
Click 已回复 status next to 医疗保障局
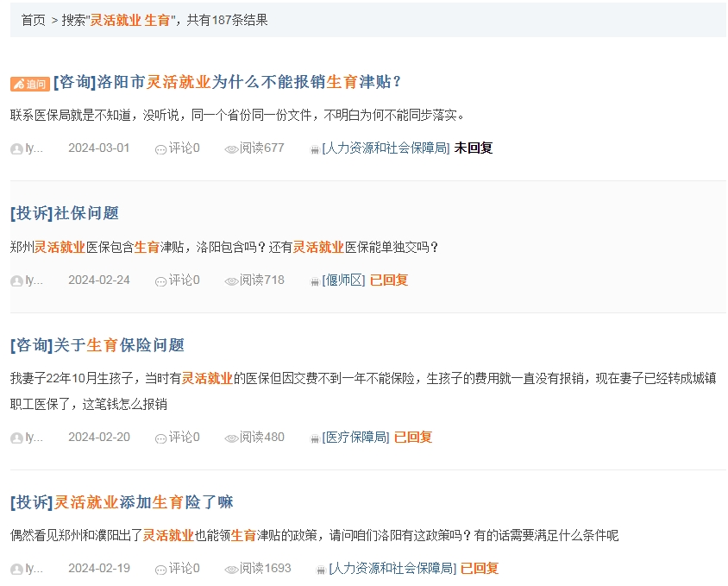pos(413,438)
